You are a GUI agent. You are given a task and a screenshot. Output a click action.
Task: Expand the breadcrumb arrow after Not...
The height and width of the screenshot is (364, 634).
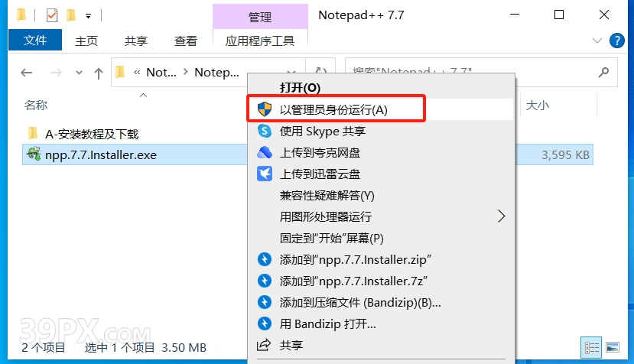click(x=186, y=72)
